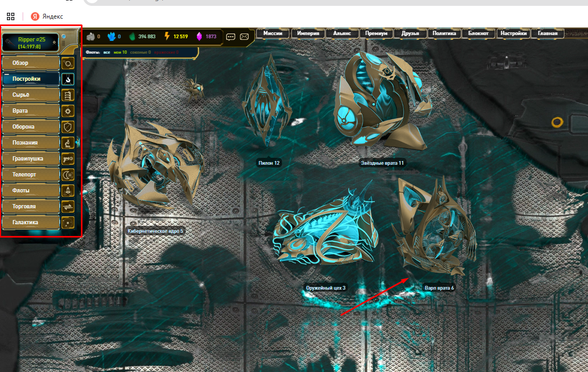Open the Ripper planet selector panel

pos(31,43)
